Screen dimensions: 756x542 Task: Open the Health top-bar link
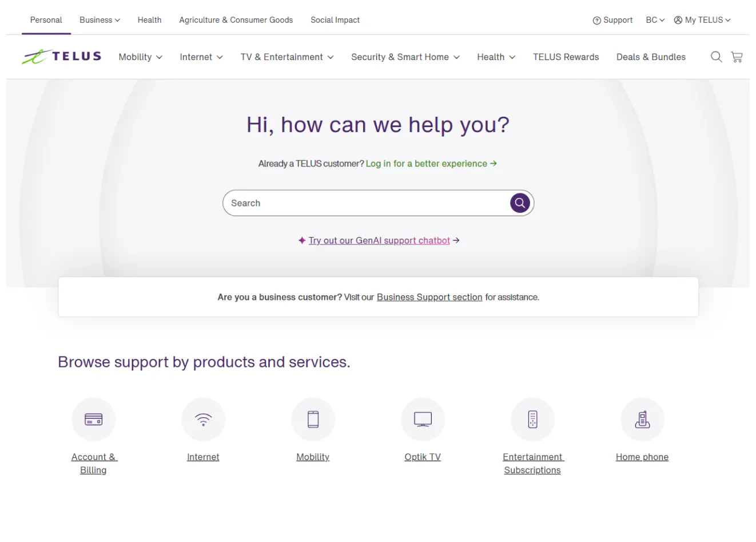[x=149, y=20]
